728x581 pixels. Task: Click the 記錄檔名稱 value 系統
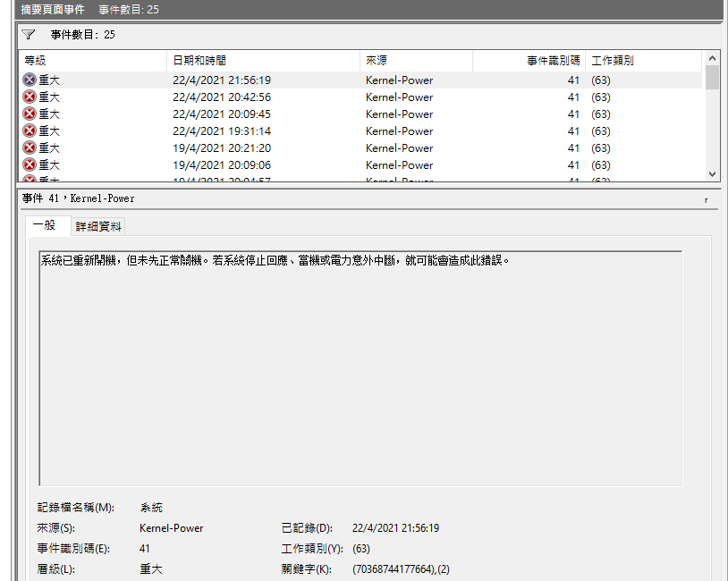pos(151,508)
